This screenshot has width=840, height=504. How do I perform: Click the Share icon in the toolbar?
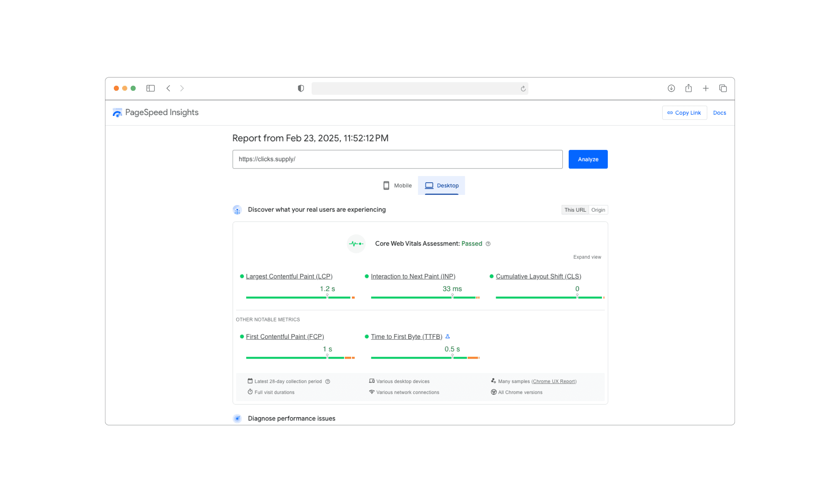pyautogui.click(x=688, y=88)
